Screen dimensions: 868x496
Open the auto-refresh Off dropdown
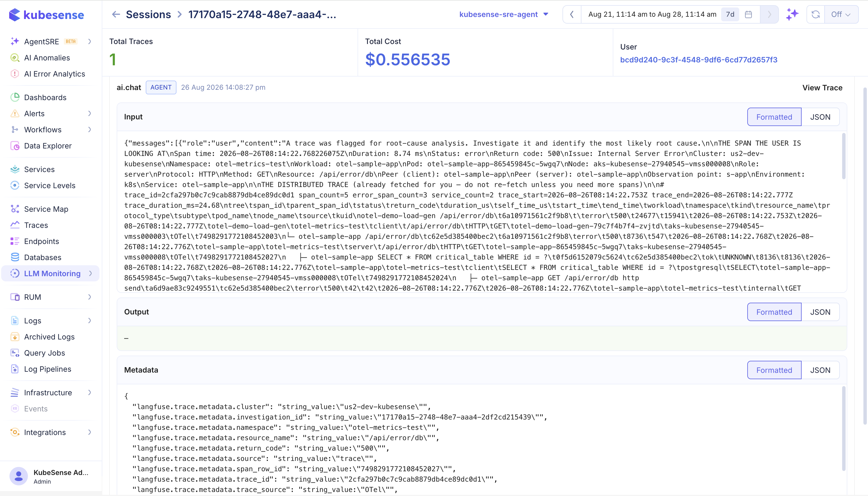pos(841,14)
